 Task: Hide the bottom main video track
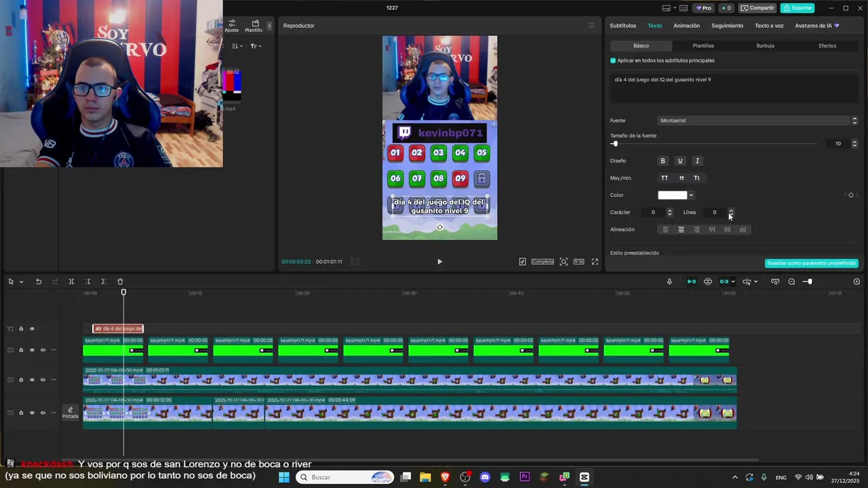(x=32, y=413)
